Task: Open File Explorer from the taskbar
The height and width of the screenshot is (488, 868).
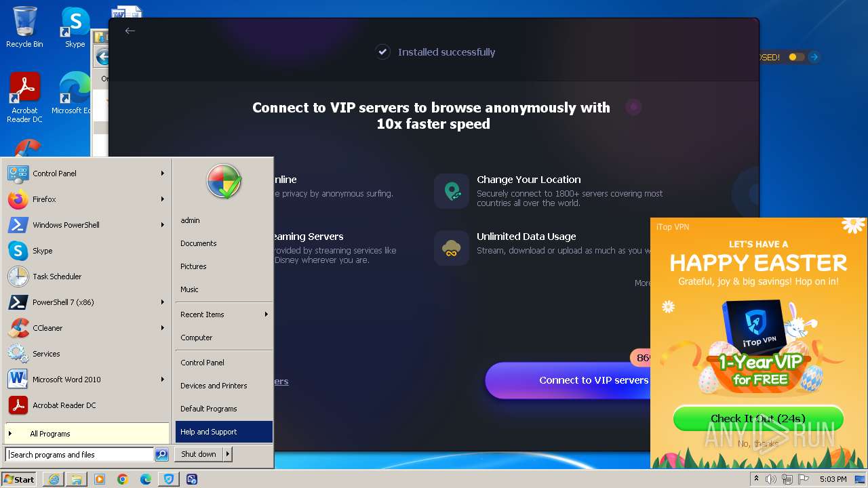Action: [77, 479]
